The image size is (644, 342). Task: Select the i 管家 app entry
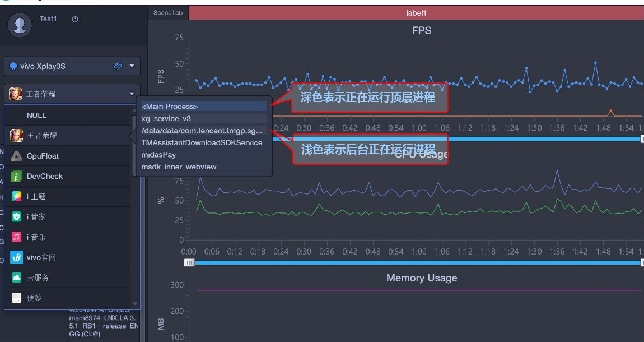click(x=68, y=216)
